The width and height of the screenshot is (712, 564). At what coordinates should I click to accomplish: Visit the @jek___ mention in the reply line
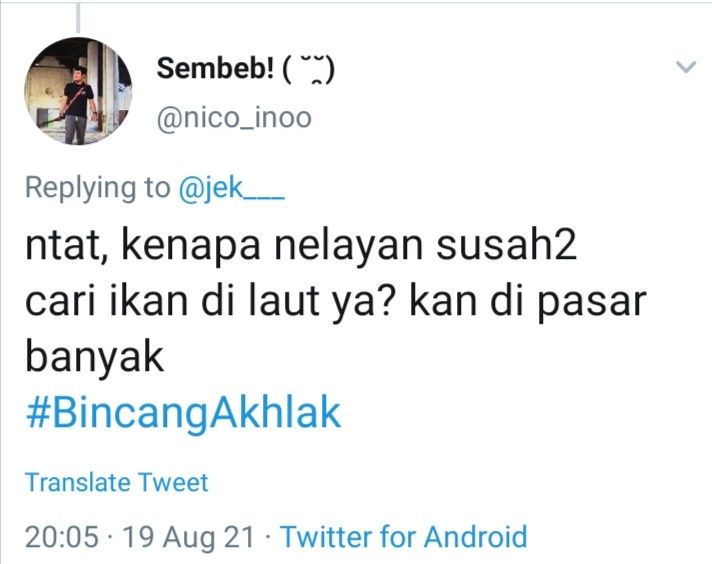pos(231,188)
